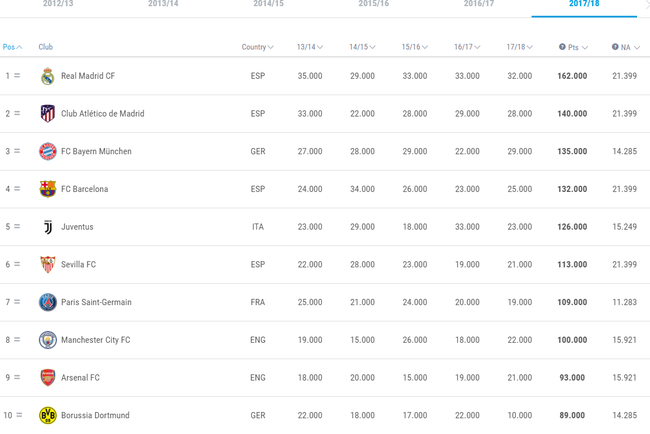Sort by NA column chevron
This screenshot has width=650, height=434.
point(637,47)
